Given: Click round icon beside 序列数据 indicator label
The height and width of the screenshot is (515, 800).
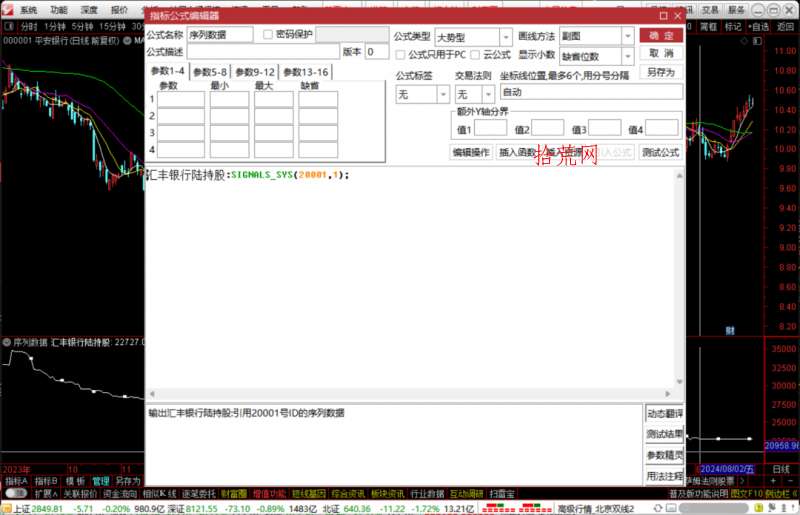Looking at the screenshot, I should (x=7, y=342).
